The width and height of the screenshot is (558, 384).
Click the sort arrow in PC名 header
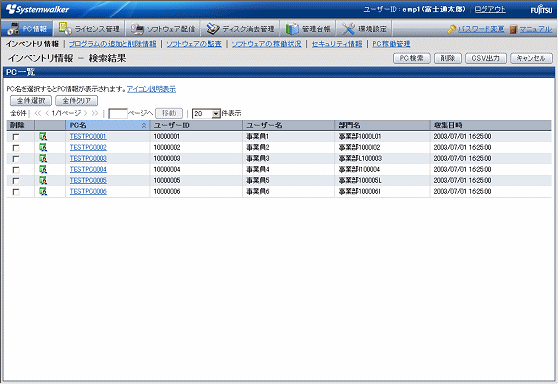coord(144,125)
